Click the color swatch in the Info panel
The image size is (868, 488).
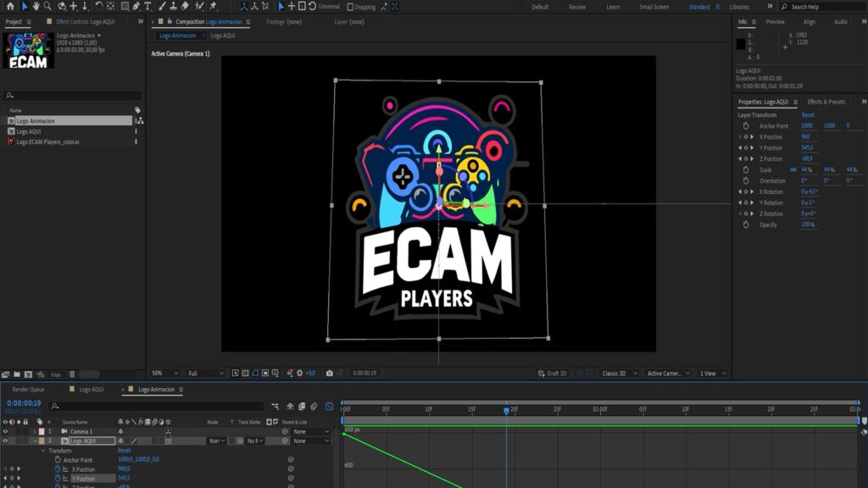click(x=741, y=43)
